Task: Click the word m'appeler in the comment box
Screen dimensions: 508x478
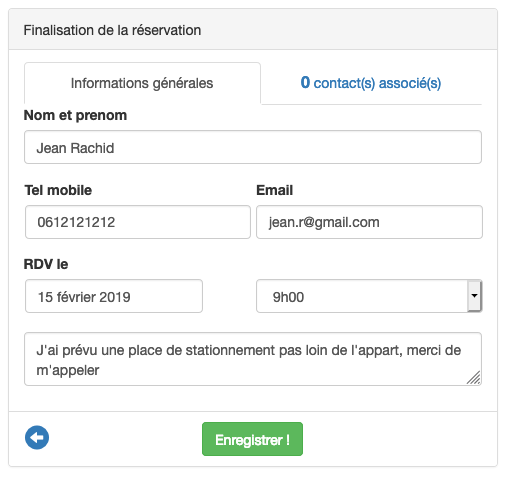Action: click(68, 371)
